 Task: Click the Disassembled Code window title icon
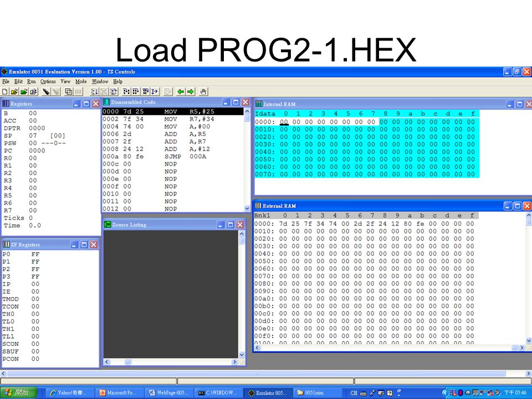tap(106, 102)
